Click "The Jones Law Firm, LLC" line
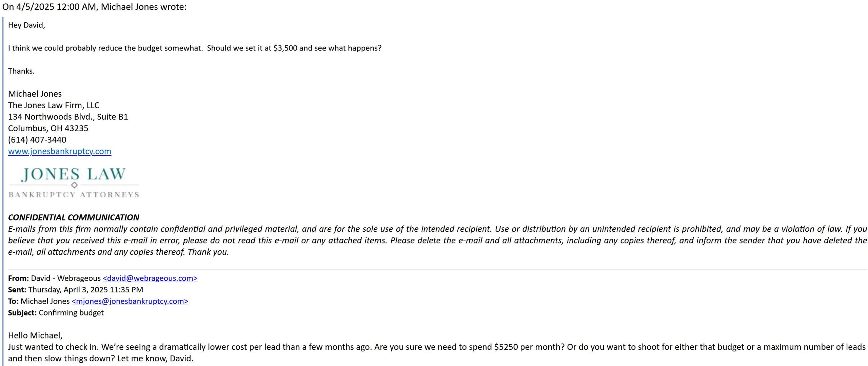 (54, 105)
